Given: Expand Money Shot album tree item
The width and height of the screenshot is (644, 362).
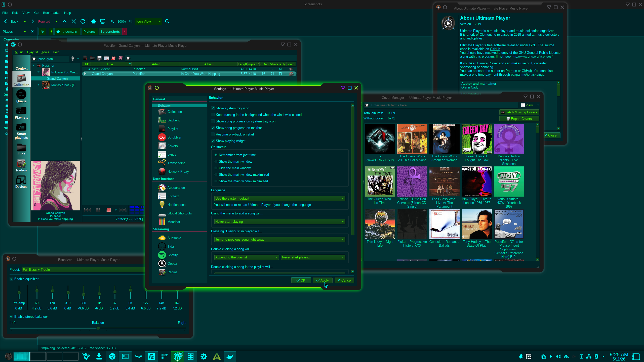Looking at the screenshot, I should 38,85.
